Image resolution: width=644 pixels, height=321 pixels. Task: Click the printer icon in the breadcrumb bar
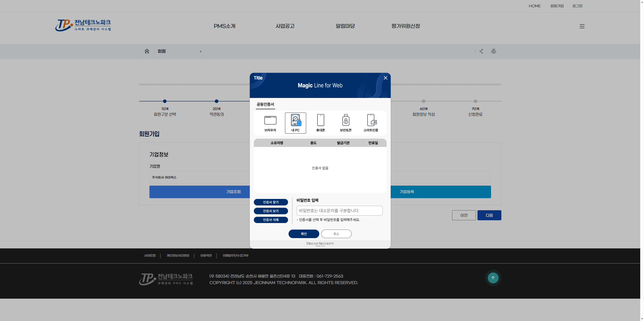point(494,51)
